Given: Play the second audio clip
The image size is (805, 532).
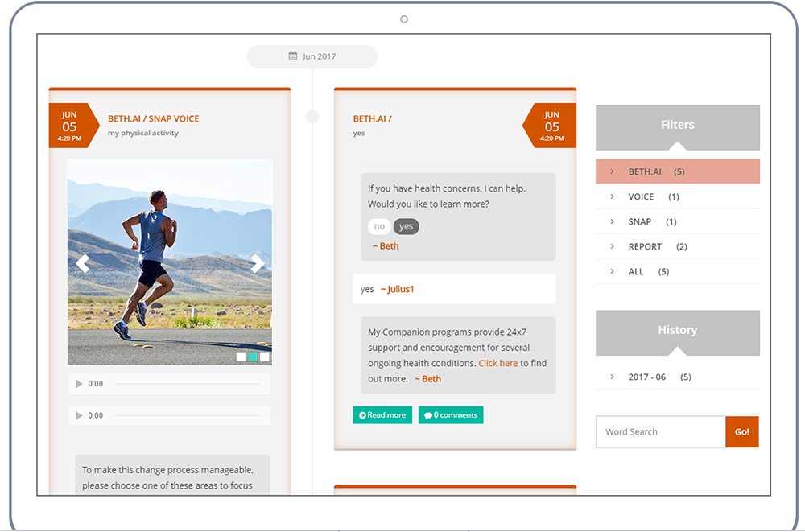Looking at the screenshot, I should [79, 415].
